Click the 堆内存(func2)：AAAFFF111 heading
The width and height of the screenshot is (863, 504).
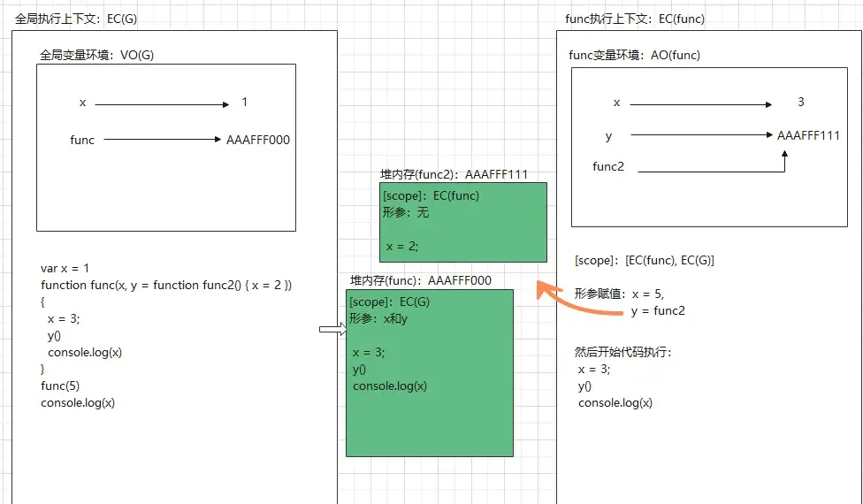(454, 174)
